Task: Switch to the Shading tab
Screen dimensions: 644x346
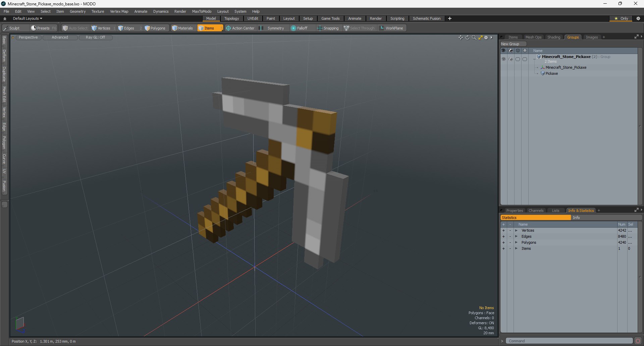Action: (x=554, y=37)
